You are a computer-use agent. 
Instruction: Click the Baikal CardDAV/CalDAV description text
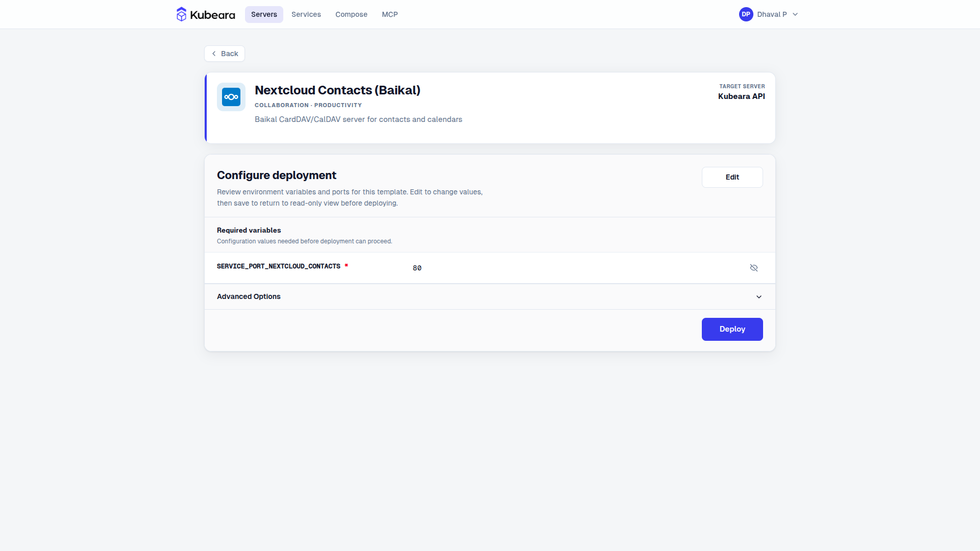[x=358, y=119]
